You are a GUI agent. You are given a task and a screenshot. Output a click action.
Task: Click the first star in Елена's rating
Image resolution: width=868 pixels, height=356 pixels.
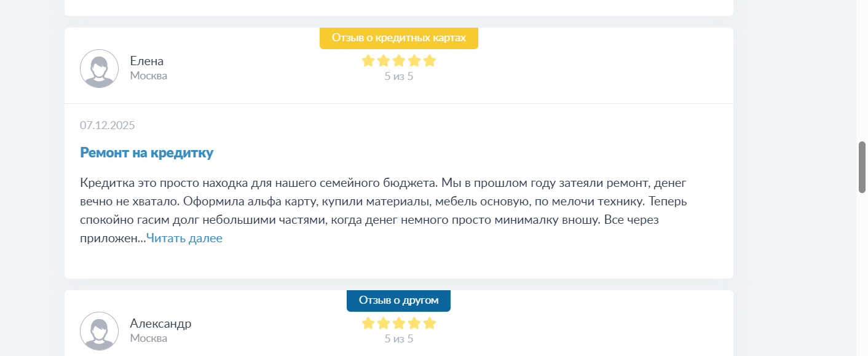(x=368, y=61)
